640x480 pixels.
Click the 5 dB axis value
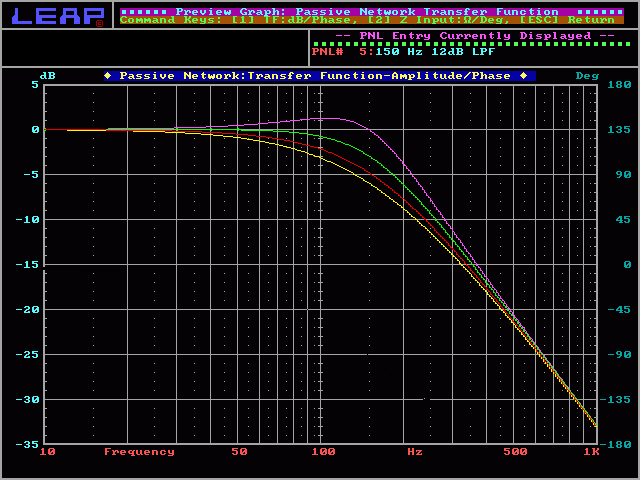(x=35, y=84)
